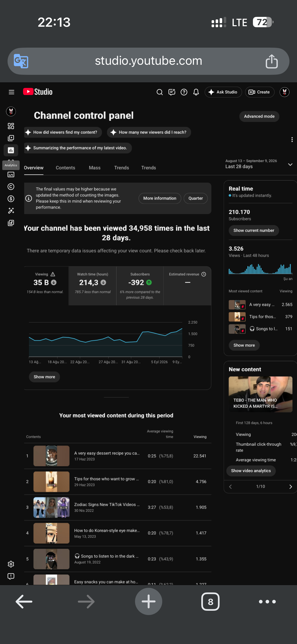The image size is (297, 644).
Task: Click Show more in Real time panel
Action: click(x=244, y=345)
